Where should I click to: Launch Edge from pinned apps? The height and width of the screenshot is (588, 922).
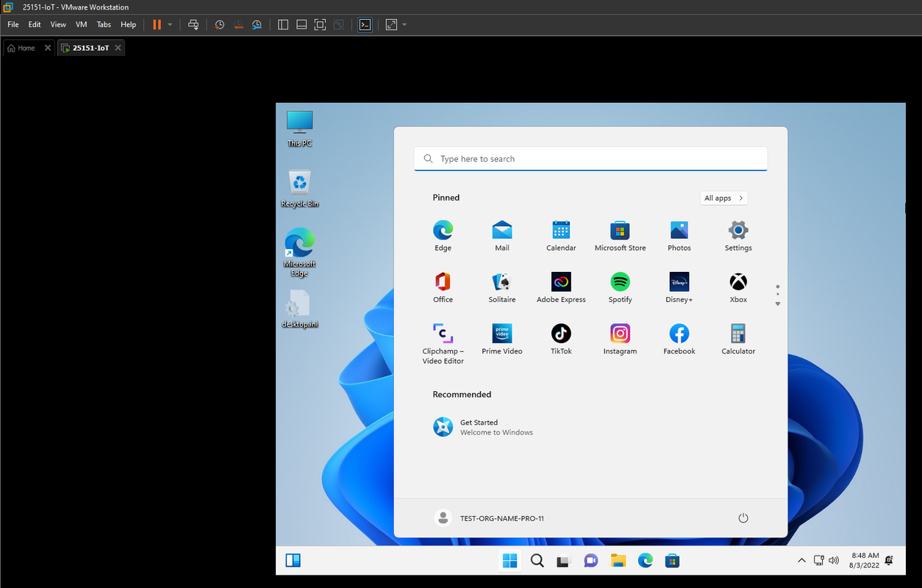coord(443,236)
